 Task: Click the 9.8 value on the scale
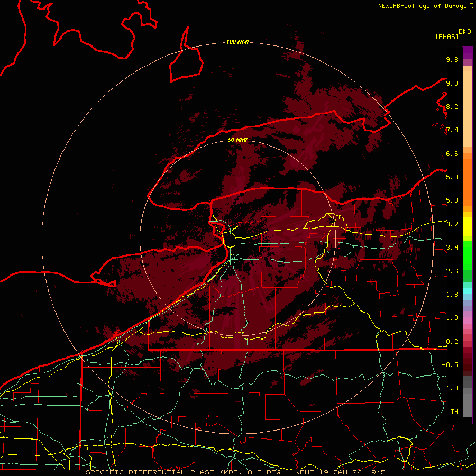coord(452,59)
